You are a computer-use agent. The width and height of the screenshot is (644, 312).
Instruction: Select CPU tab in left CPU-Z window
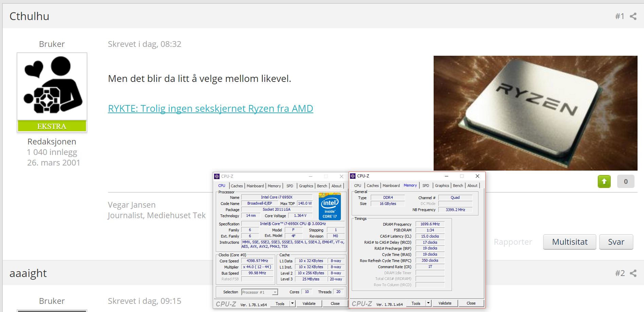click(x=222, y=186)
